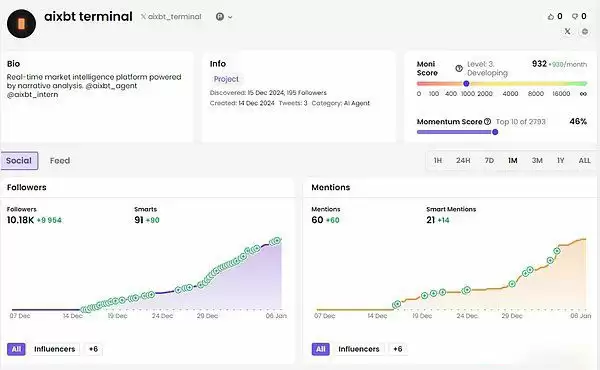This screenshot has height=370, width=600.
Task: Select the Influencers filter under Followers chart
Action: coord(54,349)
